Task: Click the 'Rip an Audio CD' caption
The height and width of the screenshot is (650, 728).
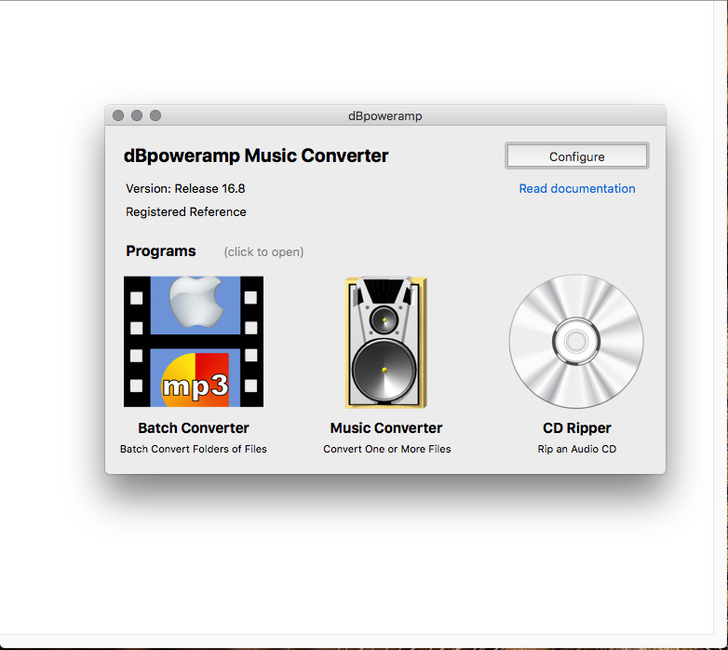Action: pyautogui.click(x=576, y=449)
